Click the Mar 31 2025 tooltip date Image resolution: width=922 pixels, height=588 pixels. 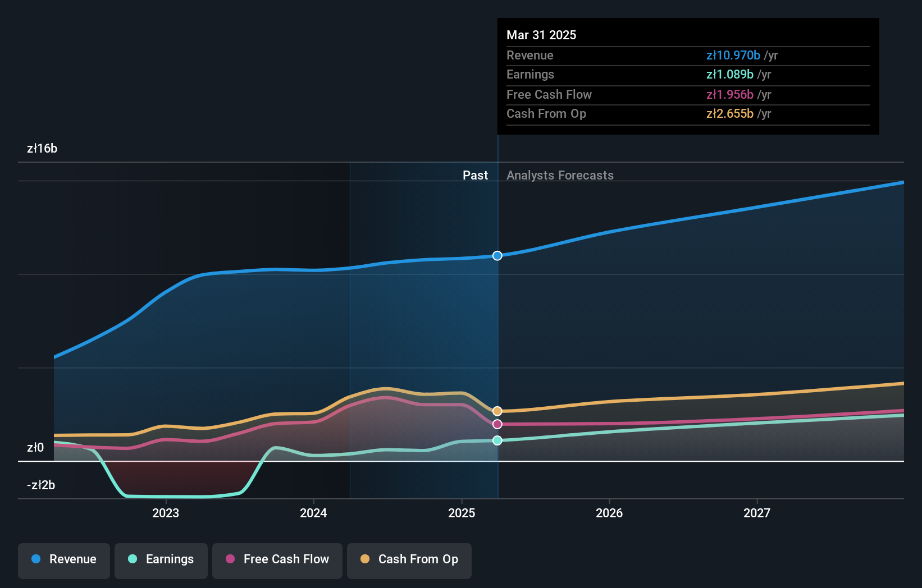(541, 35)
